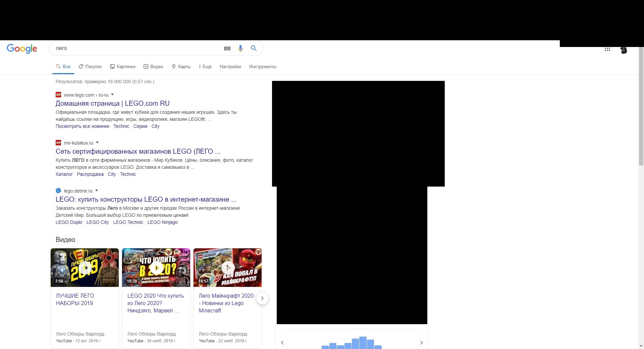Open LEGO City sitelink under detmir

98,222
